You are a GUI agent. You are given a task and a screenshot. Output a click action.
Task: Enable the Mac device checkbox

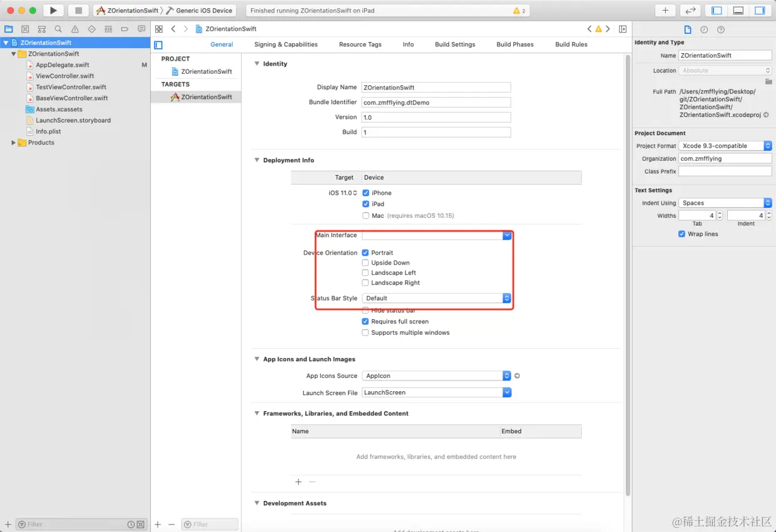[365, 215]
